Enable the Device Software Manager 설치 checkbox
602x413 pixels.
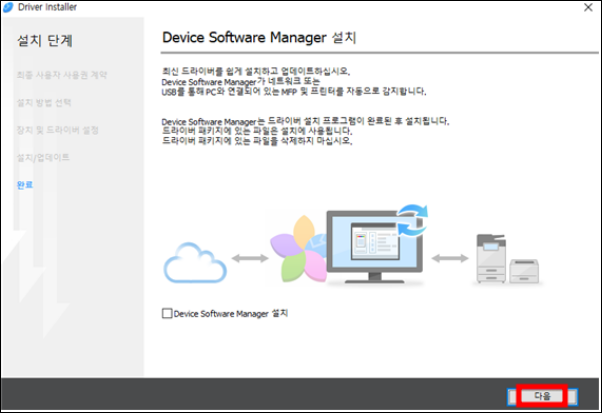tap(167, 314)
